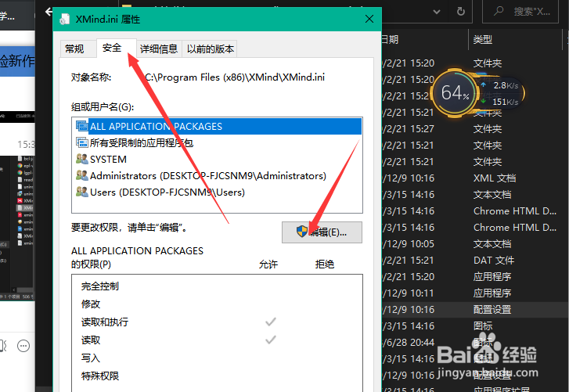This screenshot has width=569, height=392.
Task: Select ALL APPLICATION PACKAGES in the group list
Action: [217, 126]
